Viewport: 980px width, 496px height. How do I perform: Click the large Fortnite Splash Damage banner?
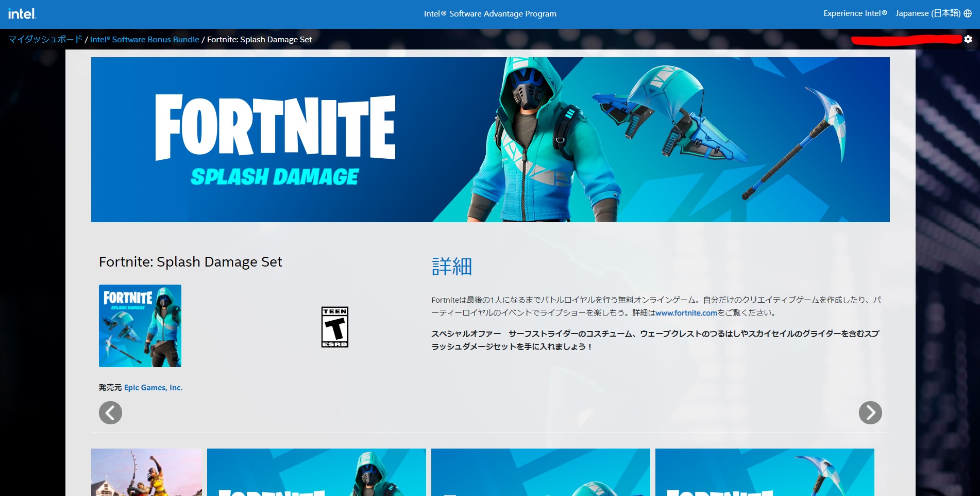(491, 140)
